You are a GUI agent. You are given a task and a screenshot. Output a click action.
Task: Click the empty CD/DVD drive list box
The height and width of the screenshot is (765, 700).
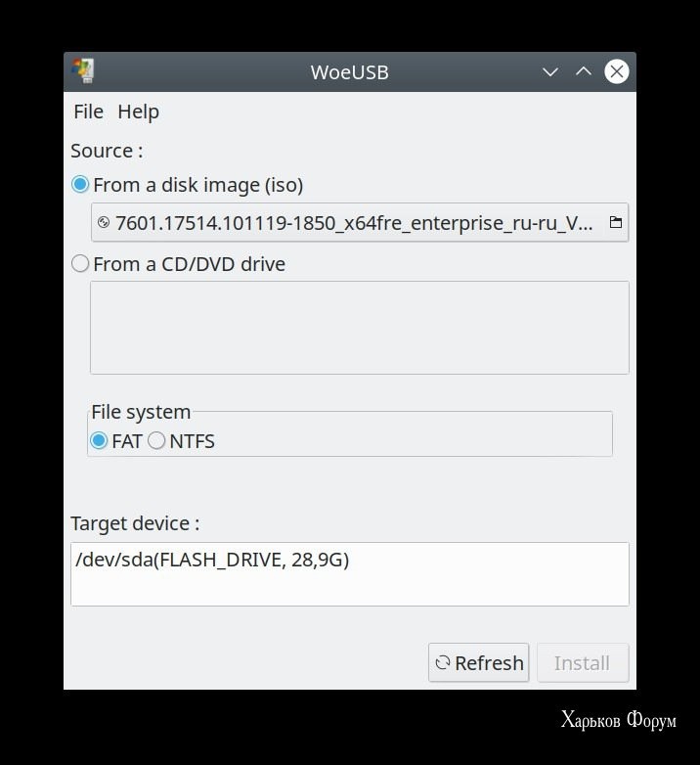(x=360, y=328)
